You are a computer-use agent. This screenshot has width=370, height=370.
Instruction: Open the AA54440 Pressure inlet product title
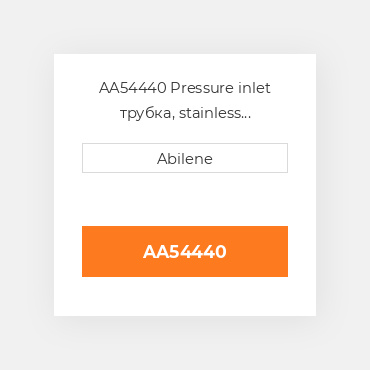[185, 100]
